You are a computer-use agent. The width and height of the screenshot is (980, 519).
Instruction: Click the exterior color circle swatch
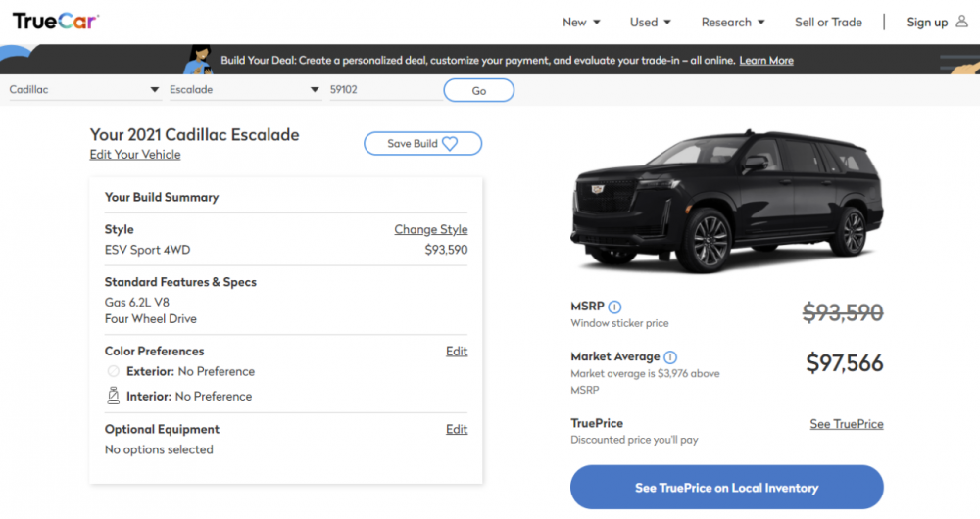114,371
